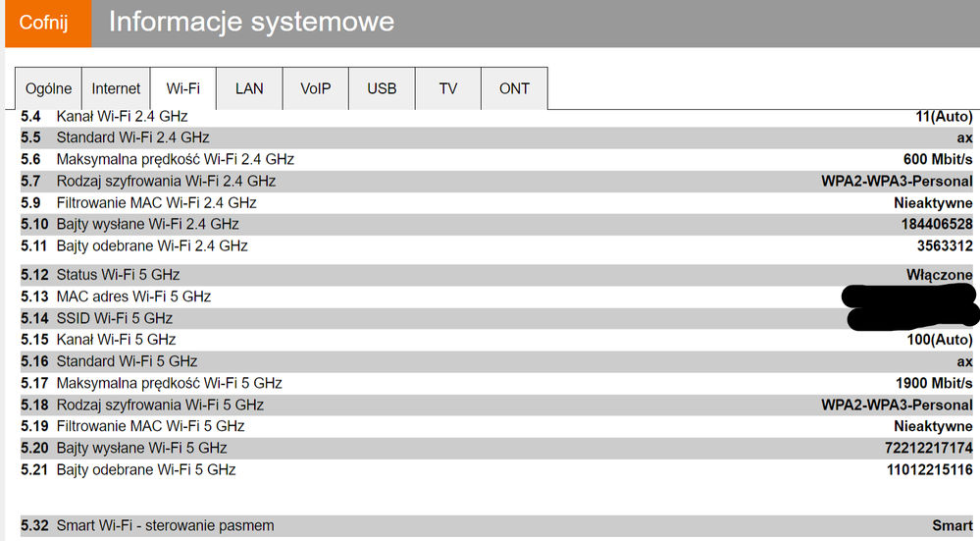
Task: Switch to the Ogólne tab
Action: click(48, 88)
